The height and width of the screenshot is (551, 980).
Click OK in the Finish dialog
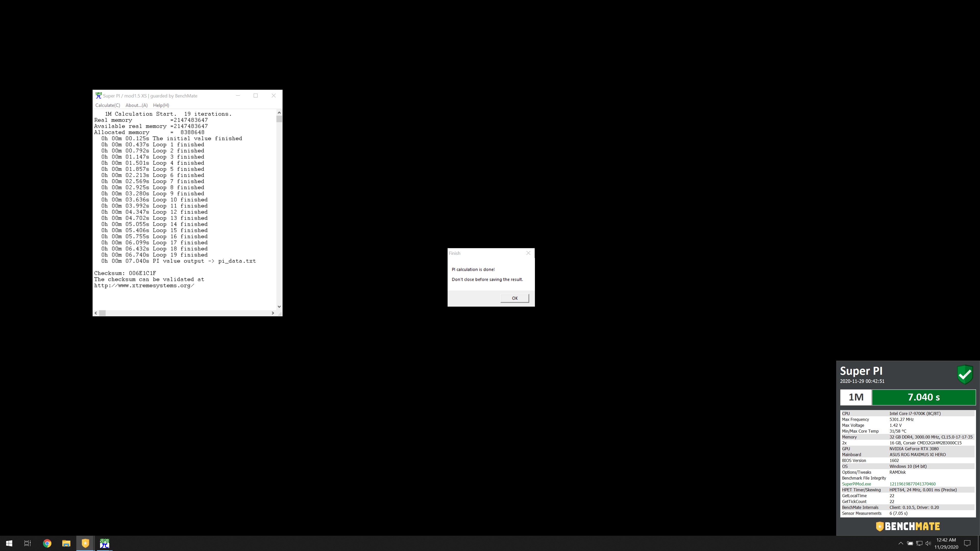coord(514,298)
